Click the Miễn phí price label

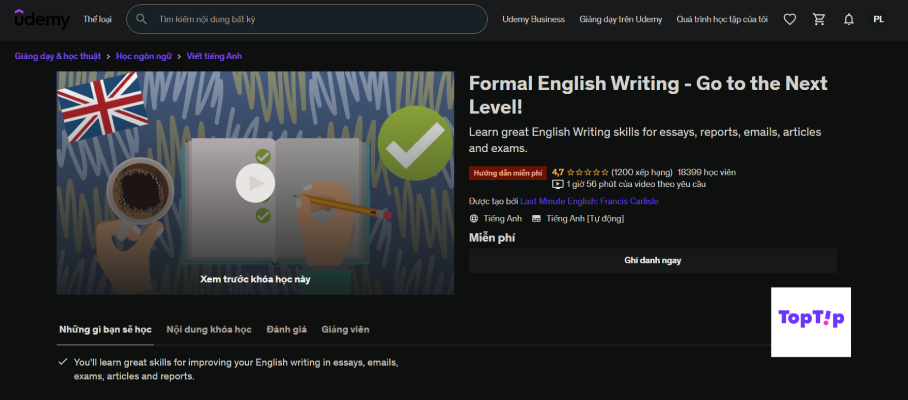pos(492,237)
